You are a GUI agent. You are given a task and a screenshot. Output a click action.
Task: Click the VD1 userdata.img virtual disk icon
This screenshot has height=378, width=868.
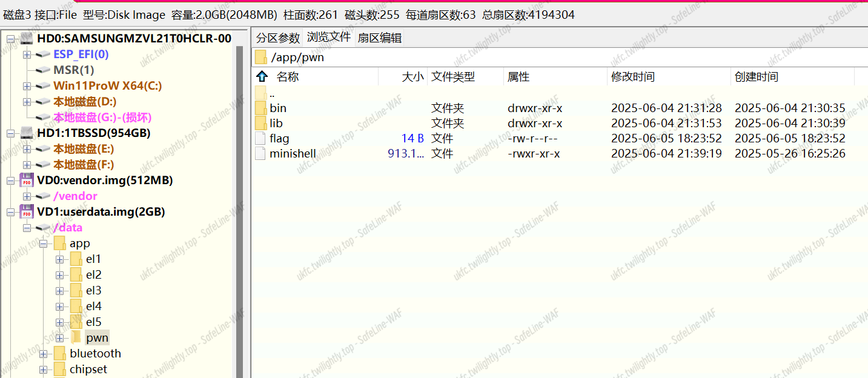[x=27, y=212]
